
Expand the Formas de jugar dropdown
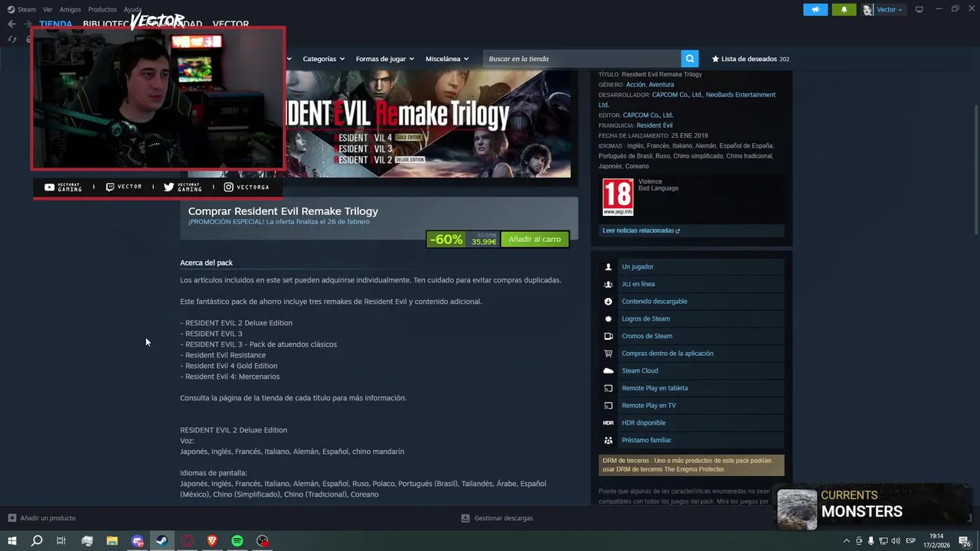384,59
